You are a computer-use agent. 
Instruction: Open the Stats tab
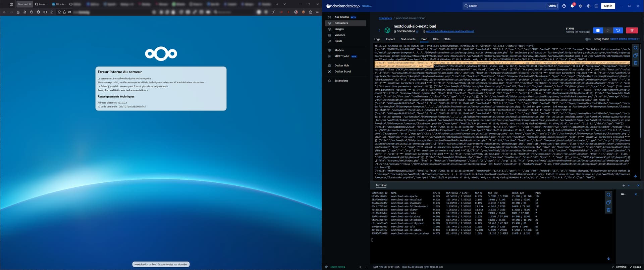coord(447,39)
